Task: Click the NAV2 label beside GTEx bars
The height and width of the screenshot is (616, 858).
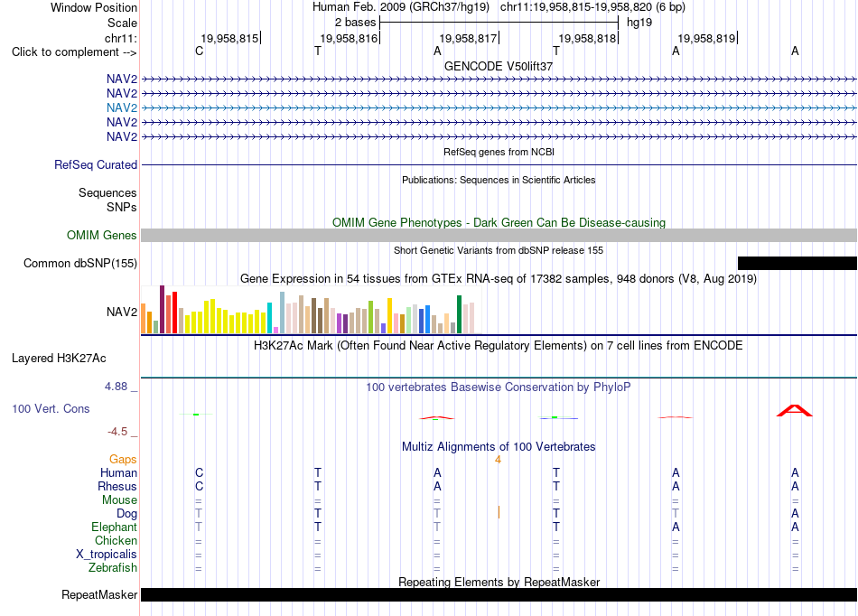Action: click(122, 312)
